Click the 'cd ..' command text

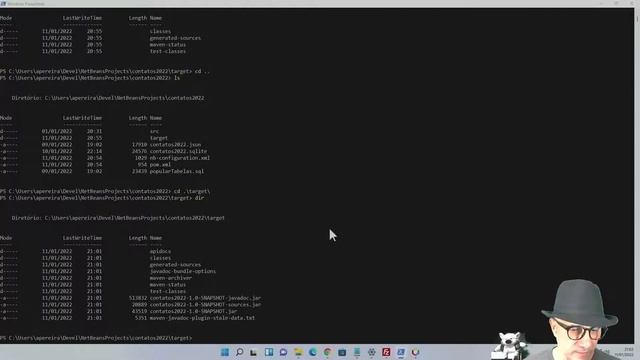pyautogui.click(x=202, y=71)
